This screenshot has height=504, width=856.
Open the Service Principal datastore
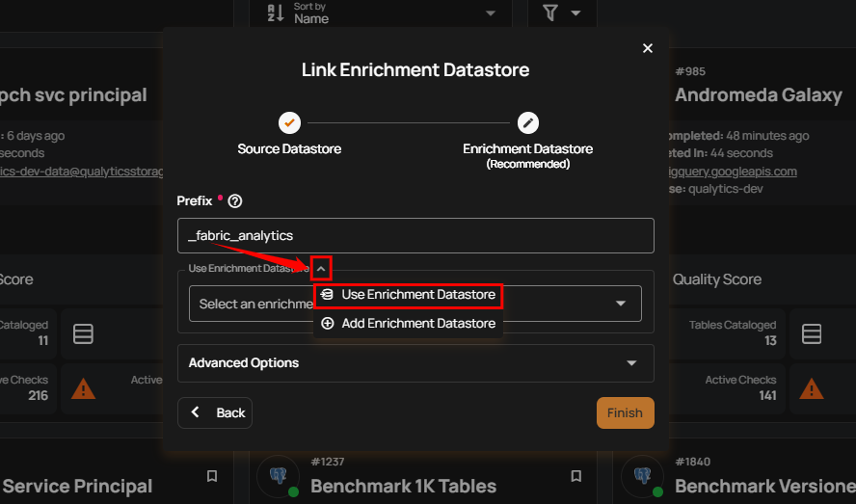pos(77,486)
